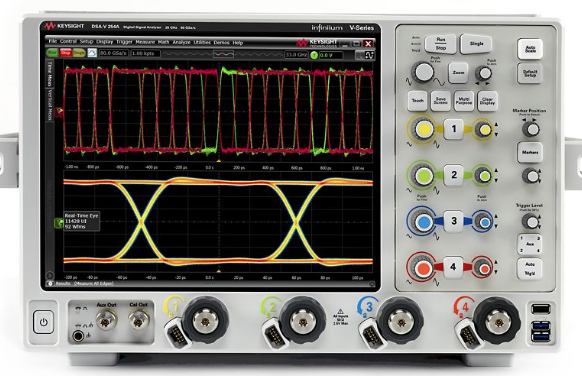Click the horizontal position knob

pos(484,73)
